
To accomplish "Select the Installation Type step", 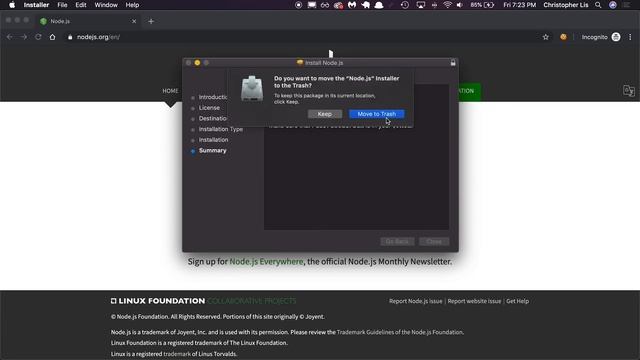I will tap(221, 129).
